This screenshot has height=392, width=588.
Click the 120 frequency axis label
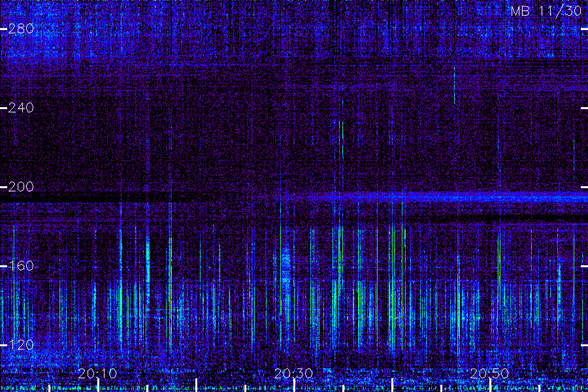21,345
